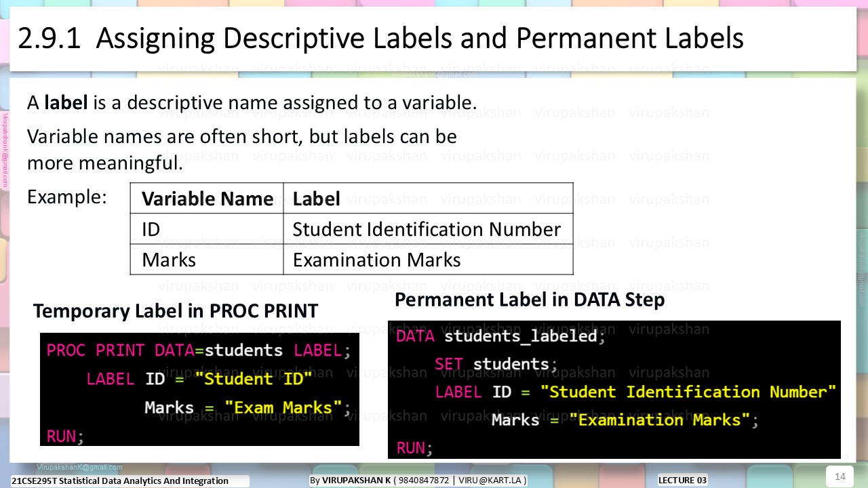Click the footer author text "By VIRUPAKSHAN K"
The width and height of the screenshot is (868, 488).
click(x=351, y=480)
